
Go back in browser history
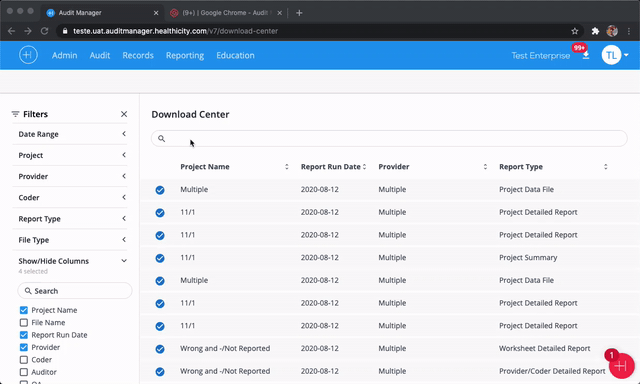(x=11, y=31)
